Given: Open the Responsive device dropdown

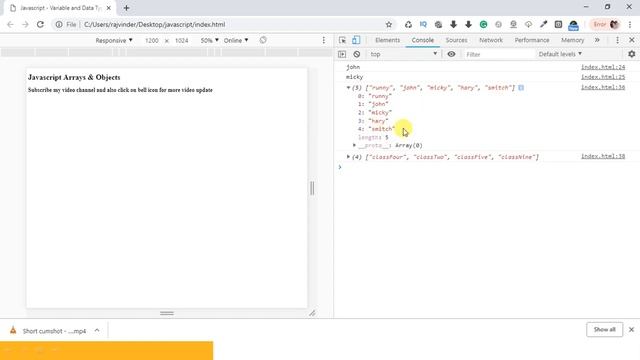Looking at the screenshot, I should [114, 40].
